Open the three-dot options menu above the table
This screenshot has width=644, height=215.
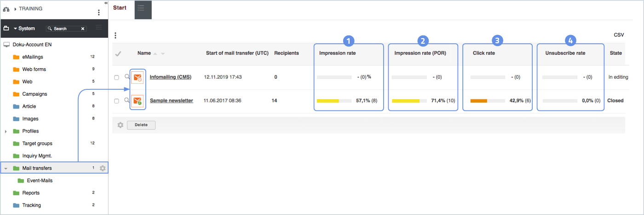[115, 35]
